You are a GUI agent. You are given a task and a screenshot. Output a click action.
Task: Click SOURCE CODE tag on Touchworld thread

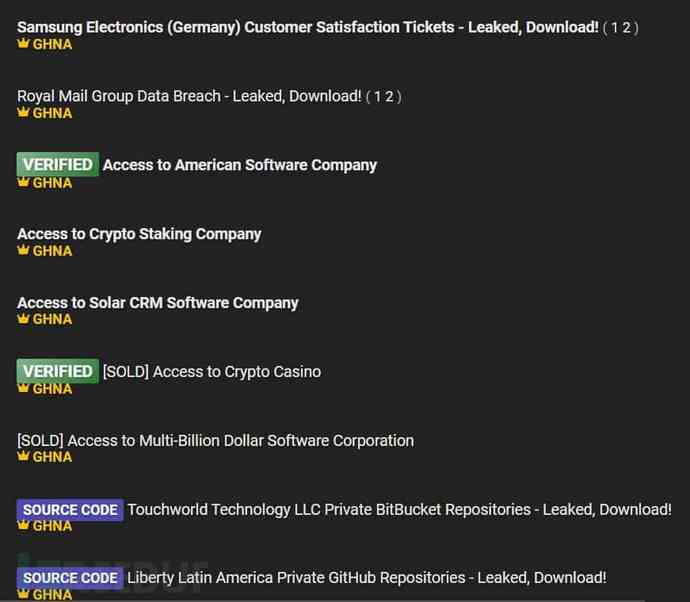70,510
